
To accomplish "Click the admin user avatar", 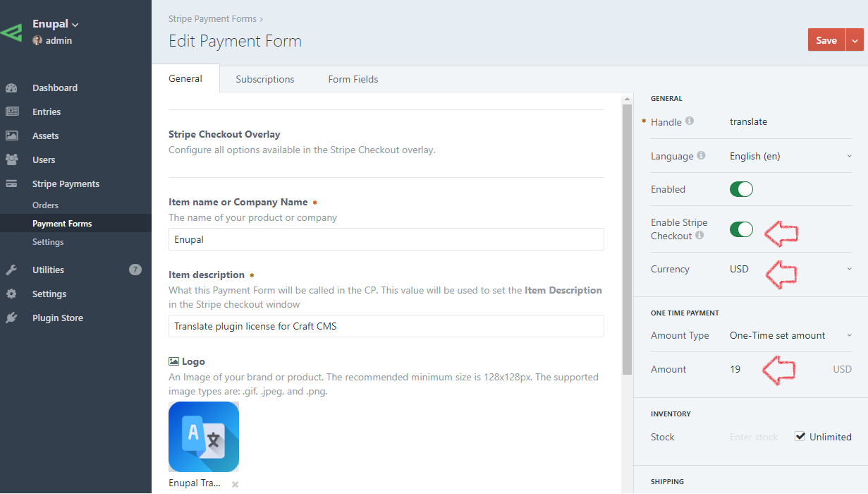I will pyautogui.click(x=37, y=40).
